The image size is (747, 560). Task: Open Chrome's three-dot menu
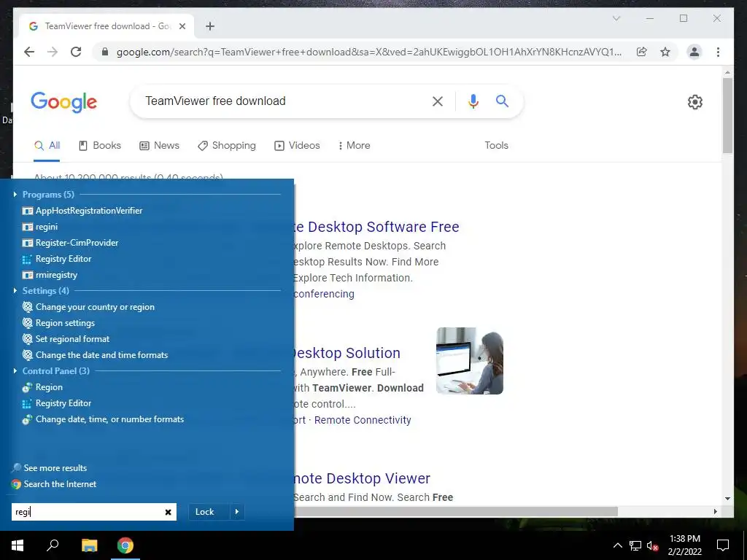point(718,52)
